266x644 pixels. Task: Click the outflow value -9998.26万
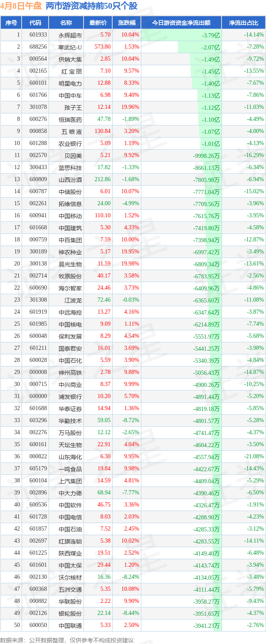[207, 156]
